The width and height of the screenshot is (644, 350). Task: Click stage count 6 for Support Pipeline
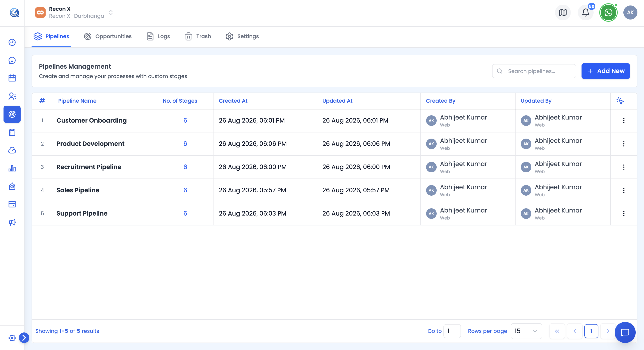pyautogui.click(x=185, y=213)
